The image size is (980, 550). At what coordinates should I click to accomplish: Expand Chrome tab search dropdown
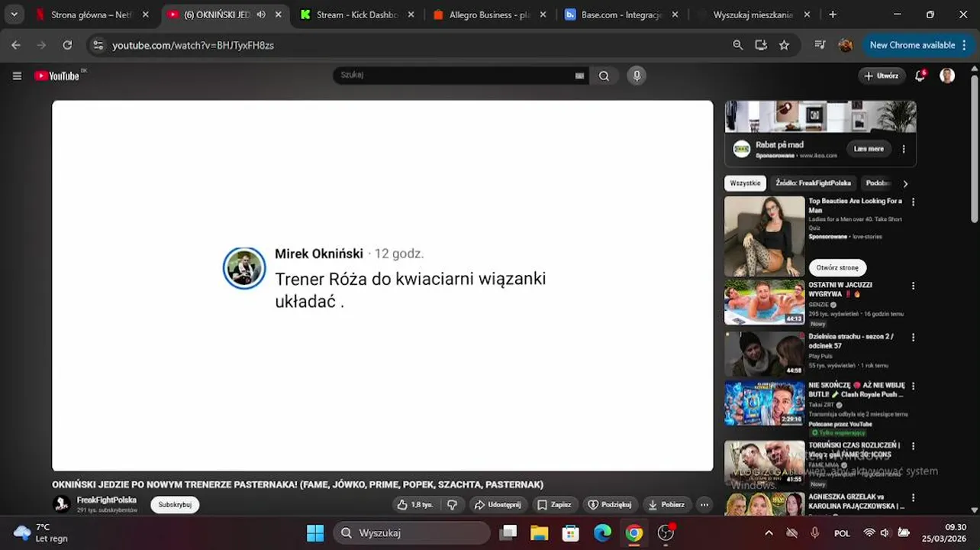point(14,15)
